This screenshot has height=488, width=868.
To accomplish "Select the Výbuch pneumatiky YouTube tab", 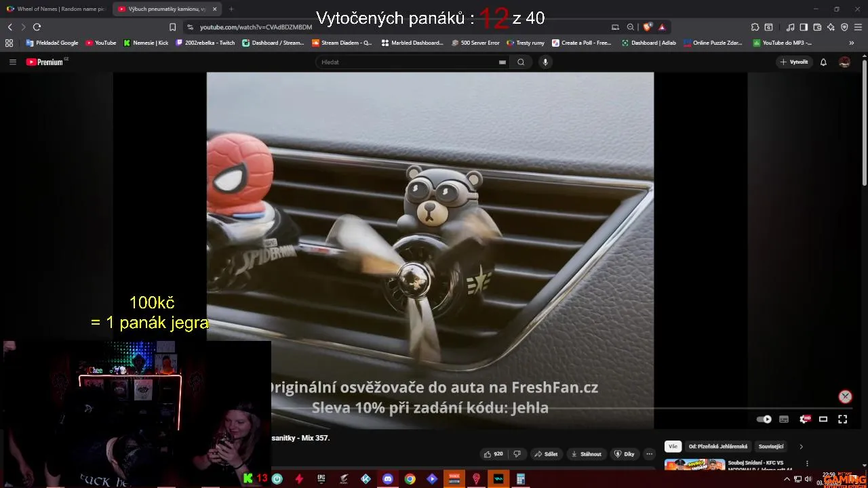I will pyautogui.click(x=165, y=9).
